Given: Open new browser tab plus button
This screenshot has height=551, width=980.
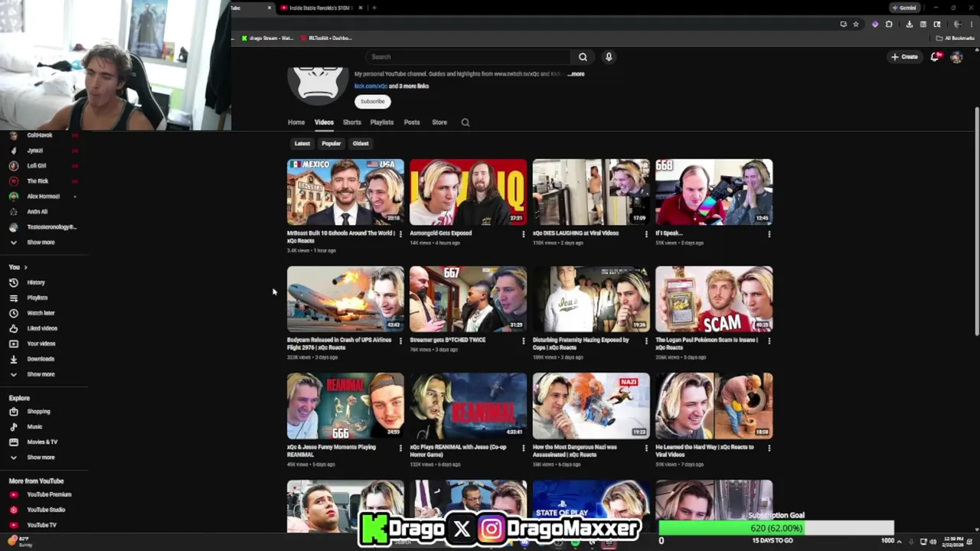Looking at the screenshot, I should pos(374,8).
